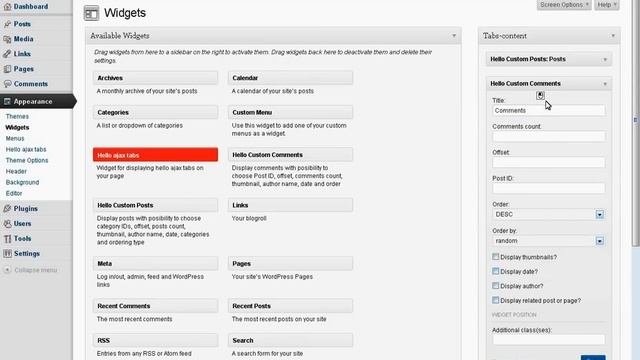Click the Dashboard icon in sidebar
Image resolution: width=640 pixels, height=360 pixels.
7,7
